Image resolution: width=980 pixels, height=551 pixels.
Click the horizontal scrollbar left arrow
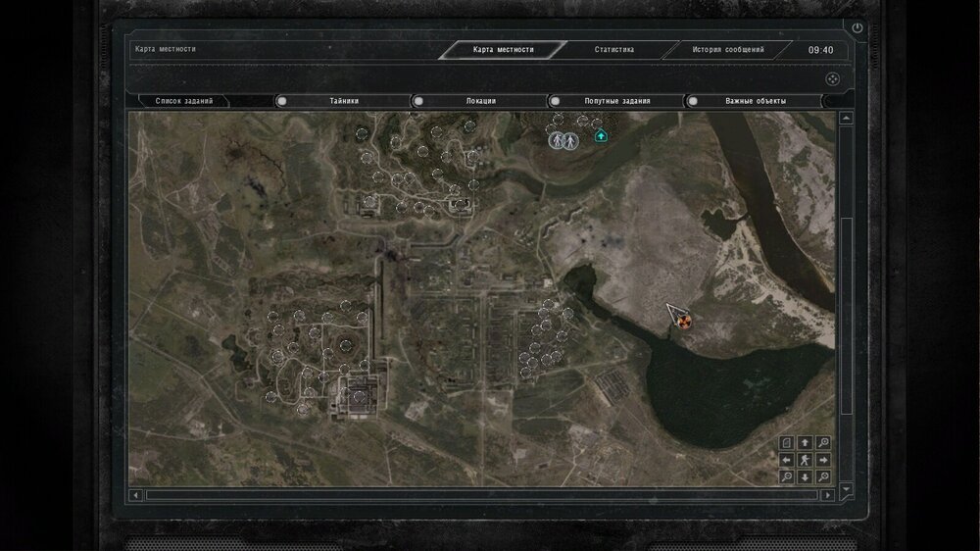[x=135, y=495]
